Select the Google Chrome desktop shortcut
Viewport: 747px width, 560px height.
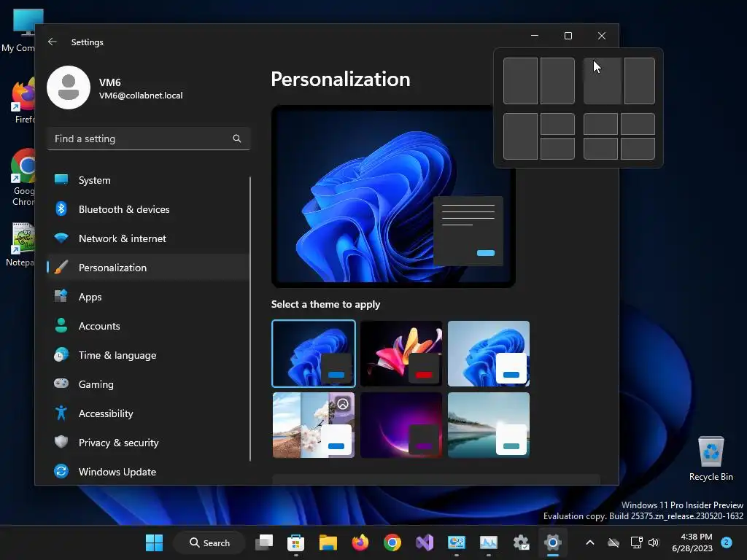23,177
